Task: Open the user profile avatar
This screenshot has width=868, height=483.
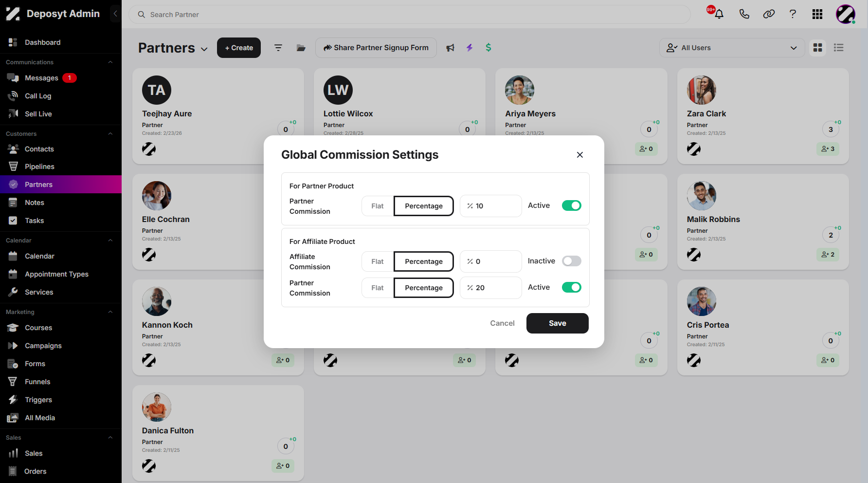Action: coord(846,14)
